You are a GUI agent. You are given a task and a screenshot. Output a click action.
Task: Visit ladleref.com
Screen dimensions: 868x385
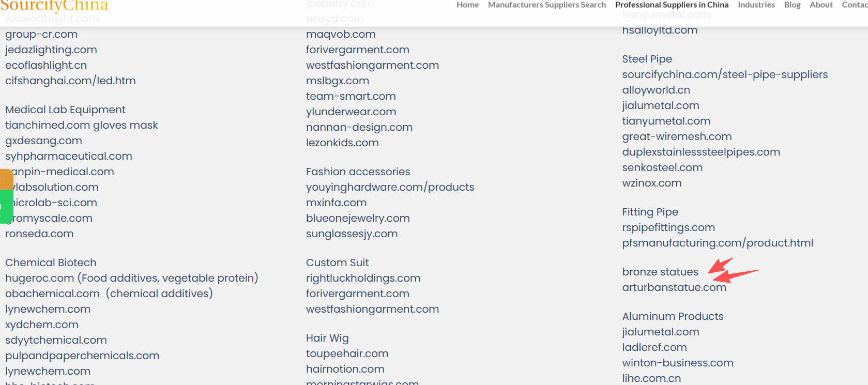(x=654, y=348)
